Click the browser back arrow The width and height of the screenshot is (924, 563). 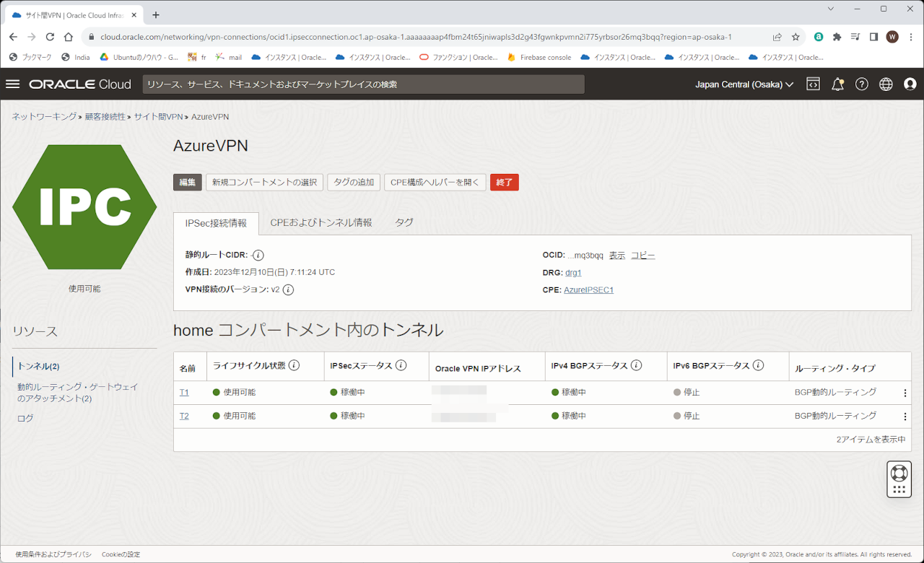(13, 37)
